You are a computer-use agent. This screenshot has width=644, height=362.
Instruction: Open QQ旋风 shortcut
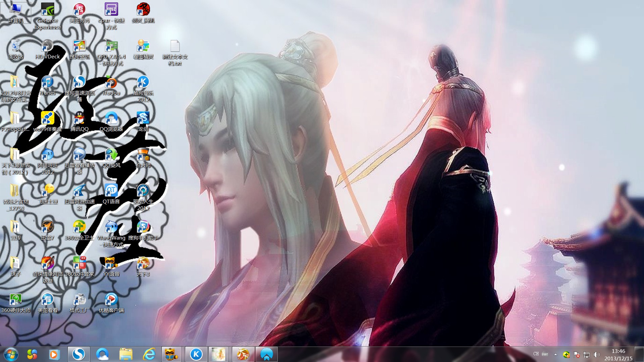coord(111,158)
